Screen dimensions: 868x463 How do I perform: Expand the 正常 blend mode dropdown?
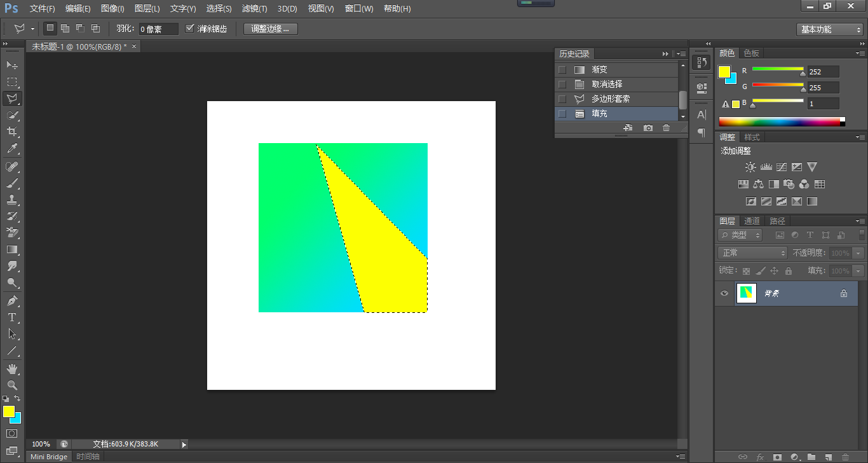click(752, 252)
